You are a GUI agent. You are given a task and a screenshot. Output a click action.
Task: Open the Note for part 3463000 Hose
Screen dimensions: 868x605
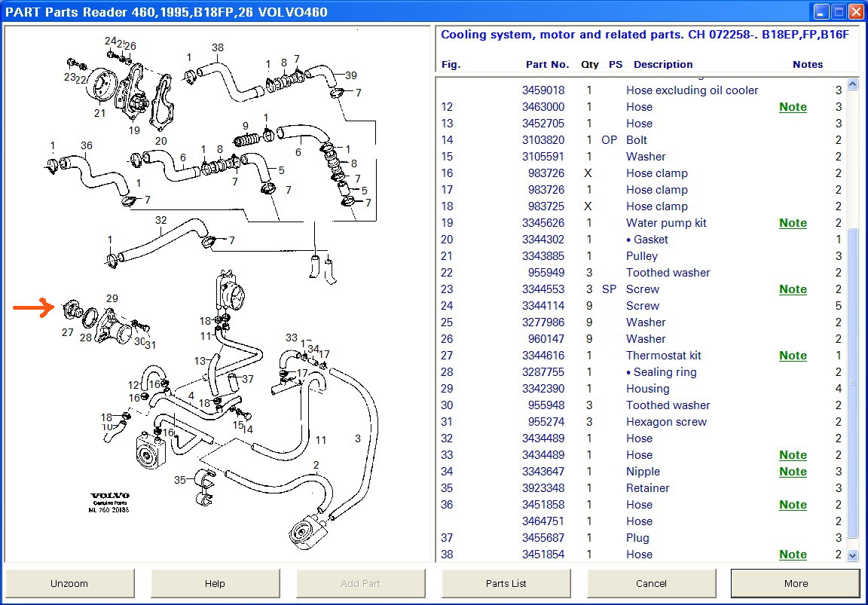[793, 108]
